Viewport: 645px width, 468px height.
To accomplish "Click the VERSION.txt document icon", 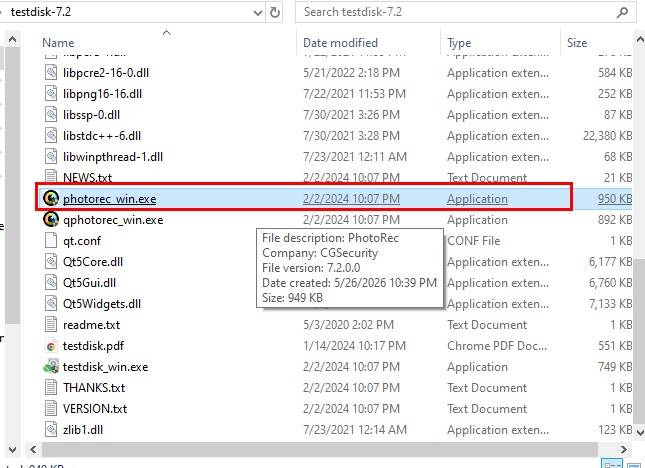I will [x=51, y=409].
